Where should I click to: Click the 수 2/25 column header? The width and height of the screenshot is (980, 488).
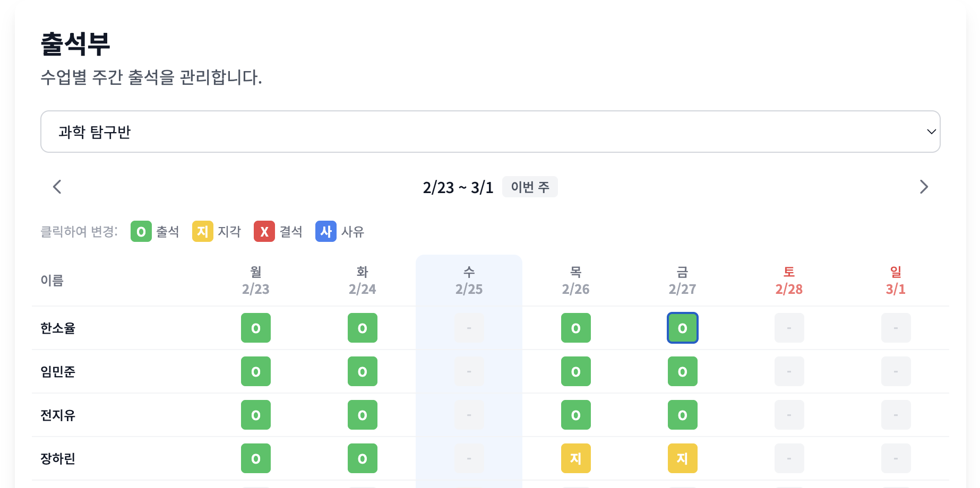tap(469, 280)
